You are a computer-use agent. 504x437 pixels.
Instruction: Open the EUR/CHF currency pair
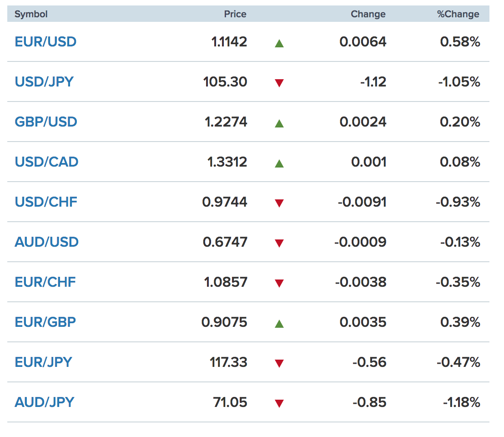coord(45,282)
